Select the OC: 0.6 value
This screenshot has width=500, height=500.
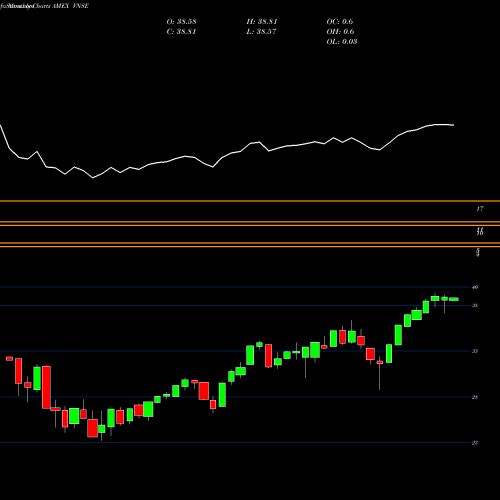(340, 22)
